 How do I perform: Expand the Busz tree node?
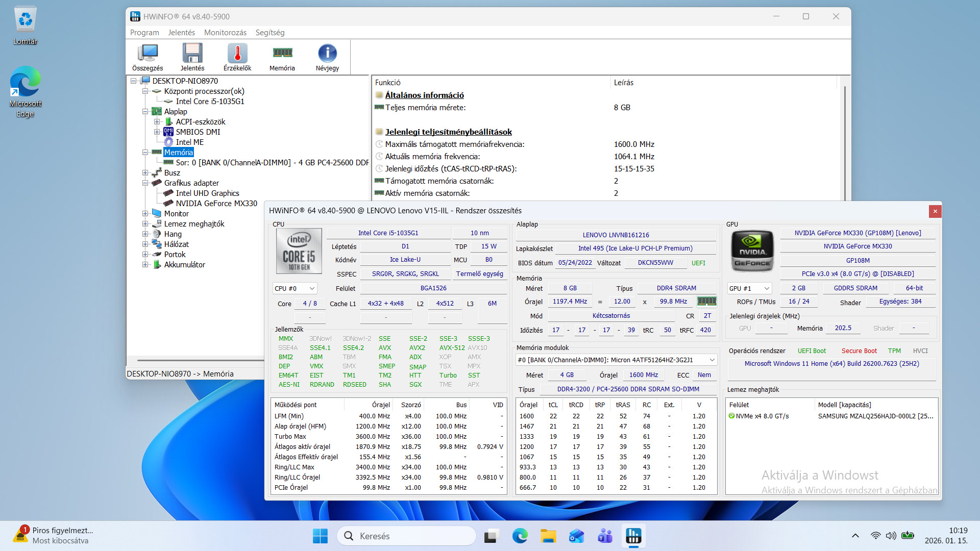pyautogui.click(x=145, y=173)
